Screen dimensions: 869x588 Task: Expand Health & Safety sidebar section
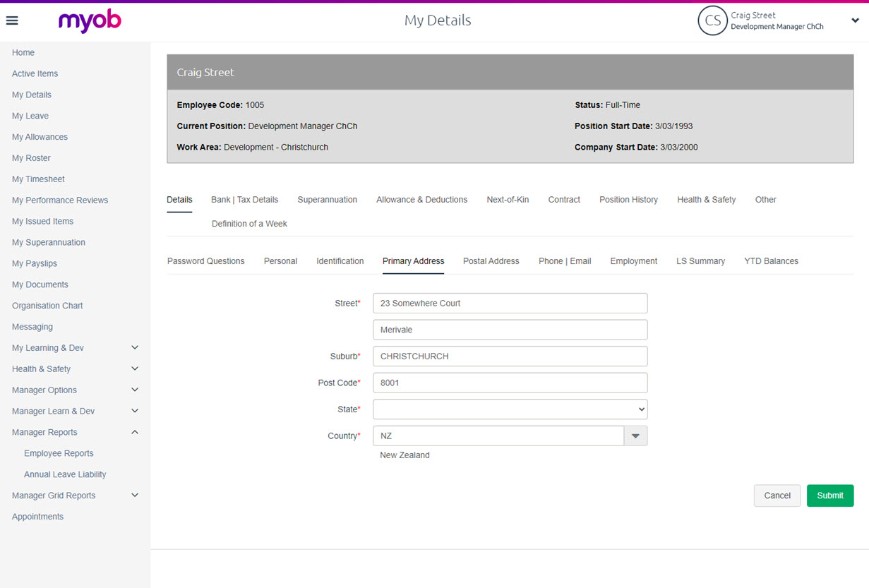(x=135, y=369)
